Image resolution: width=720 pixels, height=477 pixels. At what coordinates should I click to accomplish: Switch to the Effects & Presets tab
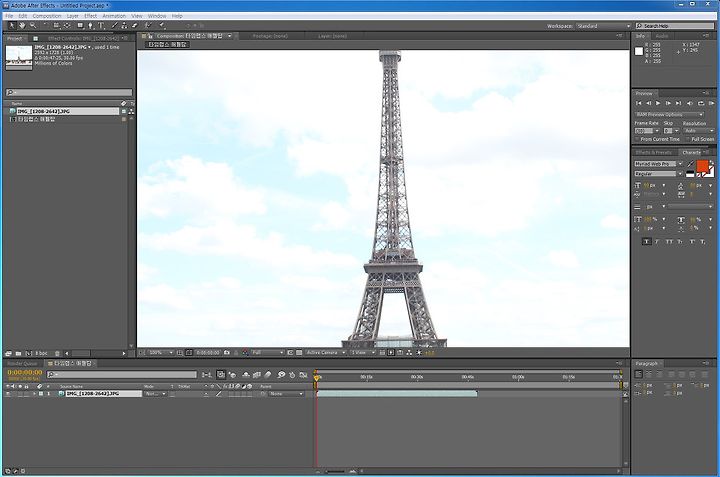pos(653,152)
